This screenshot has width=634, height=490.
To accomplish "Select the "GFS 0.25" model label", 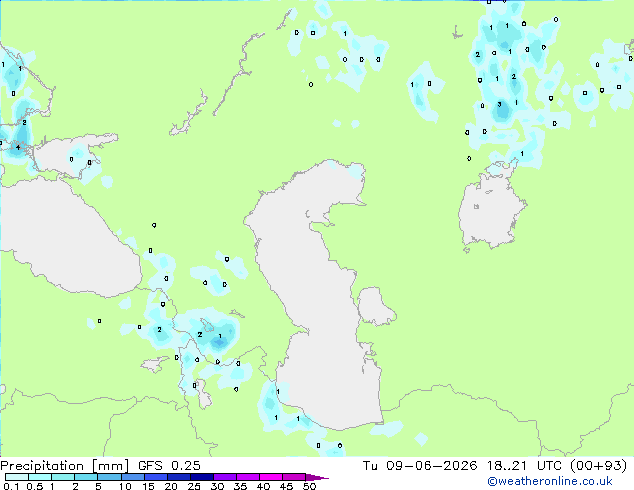I will pos(169,466).
